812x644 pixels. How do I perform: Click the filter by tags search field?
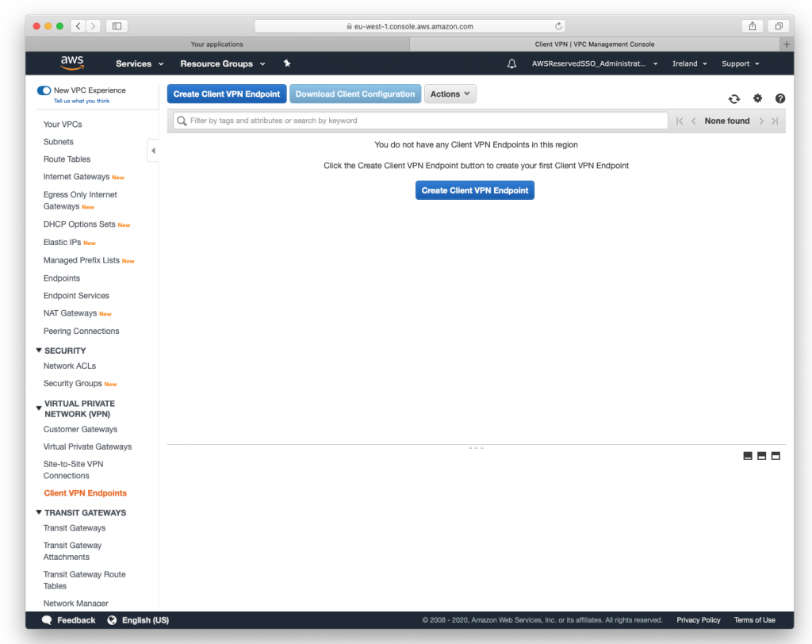[420, 121]
